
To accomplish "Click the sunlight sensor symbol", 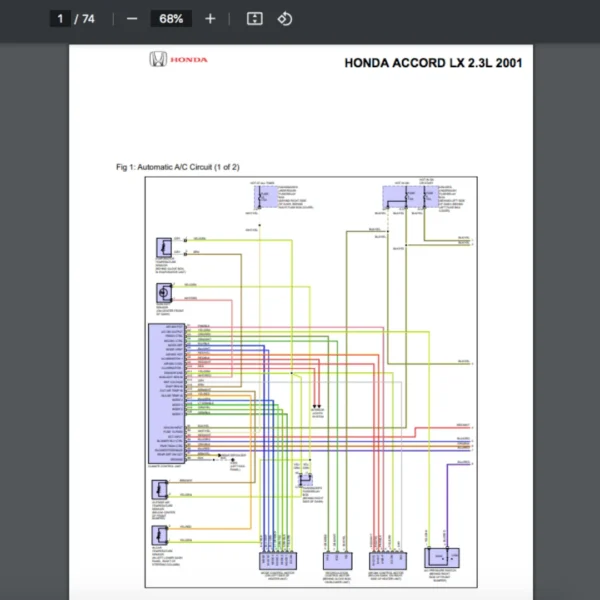I will click(164, 293).
